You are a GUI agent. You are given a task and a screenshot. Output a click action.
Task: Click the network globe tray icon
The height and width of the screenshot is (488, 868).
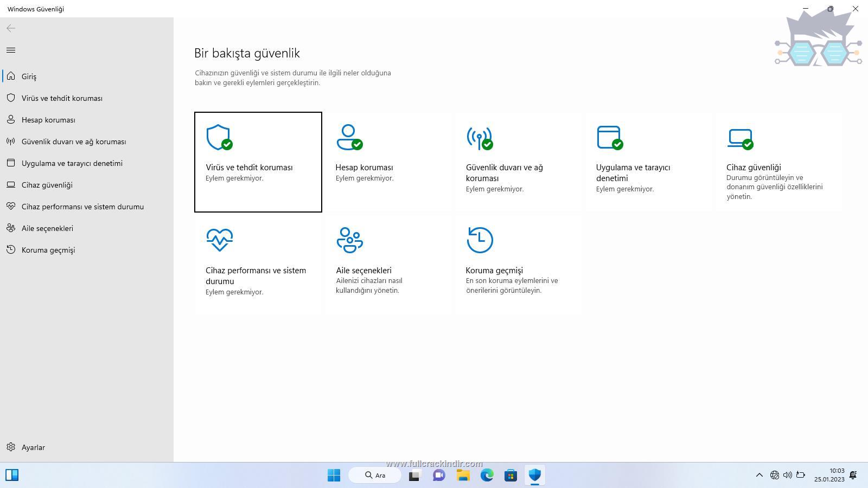[775, 476]
